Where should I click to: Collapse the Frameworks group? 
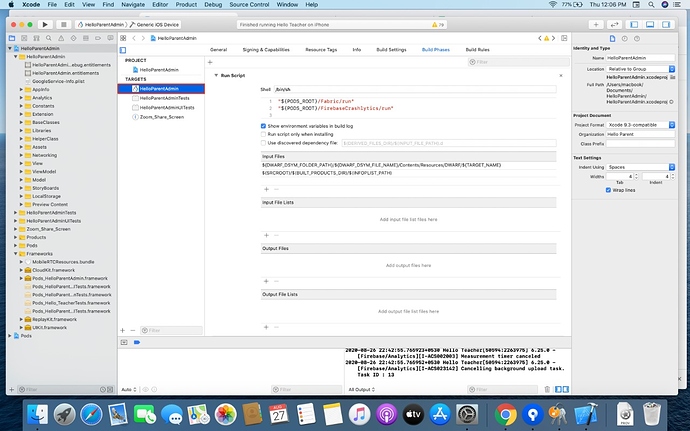click(x=15, y=254)
